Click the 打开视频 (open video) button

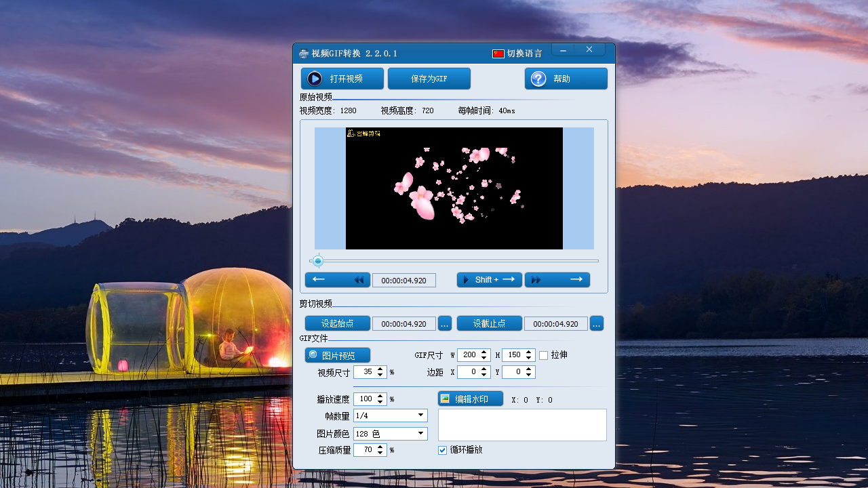pyautogui.click(x=342, y=79)
